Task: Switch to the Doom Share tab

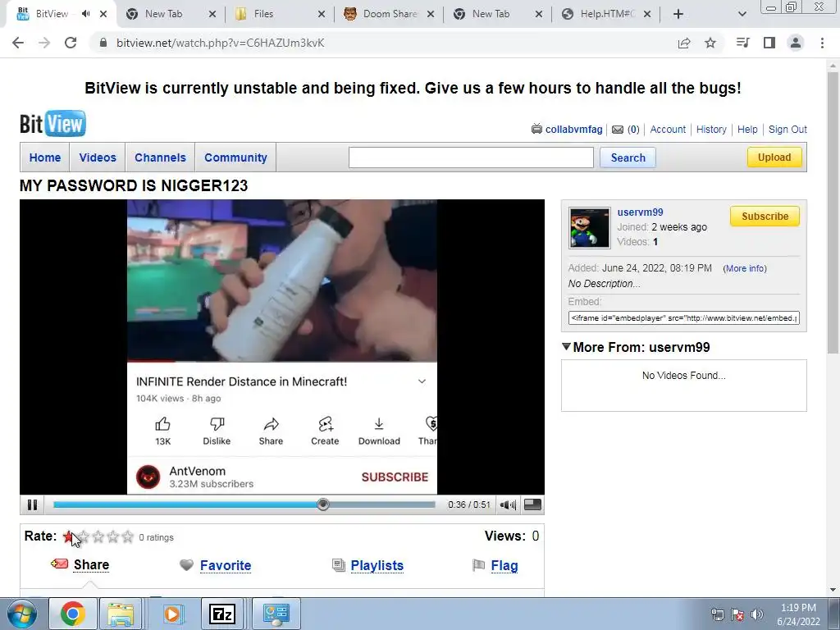Action: click(x=389, y=14)
